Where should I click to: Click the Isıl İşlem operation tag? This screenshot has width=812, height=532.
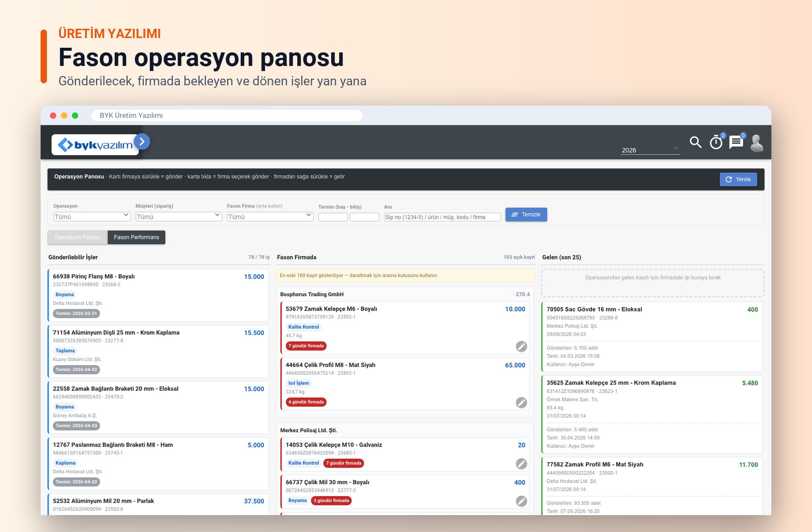(299, 383)
